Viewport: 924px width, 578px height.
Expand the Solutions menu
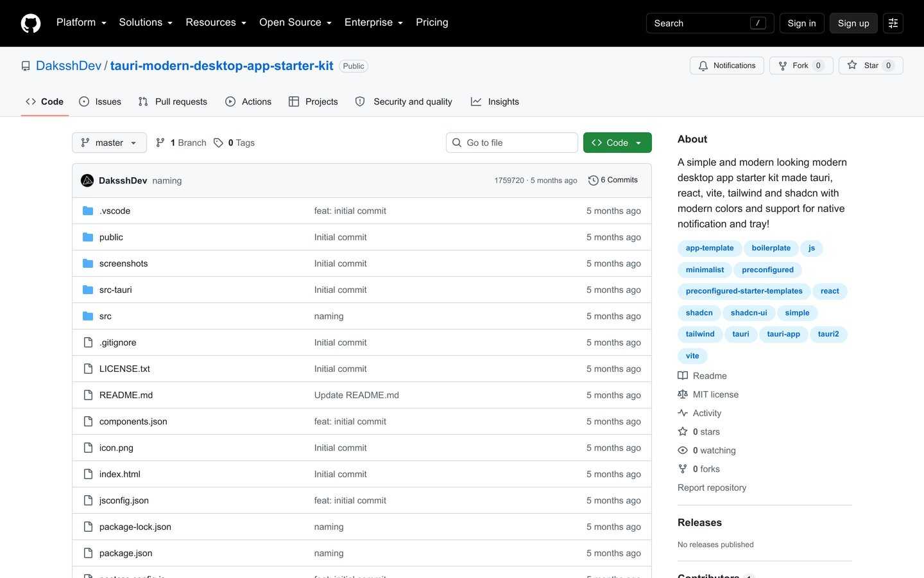point(146,22)
